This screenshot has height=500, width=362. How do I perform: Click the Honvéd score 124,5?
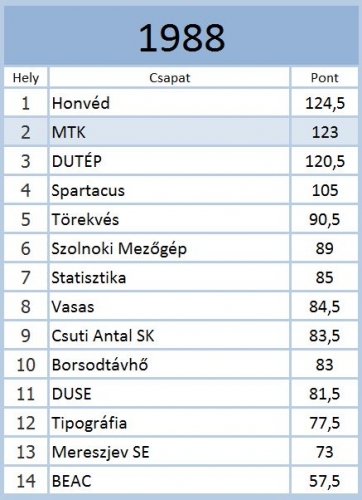(325, 103)
